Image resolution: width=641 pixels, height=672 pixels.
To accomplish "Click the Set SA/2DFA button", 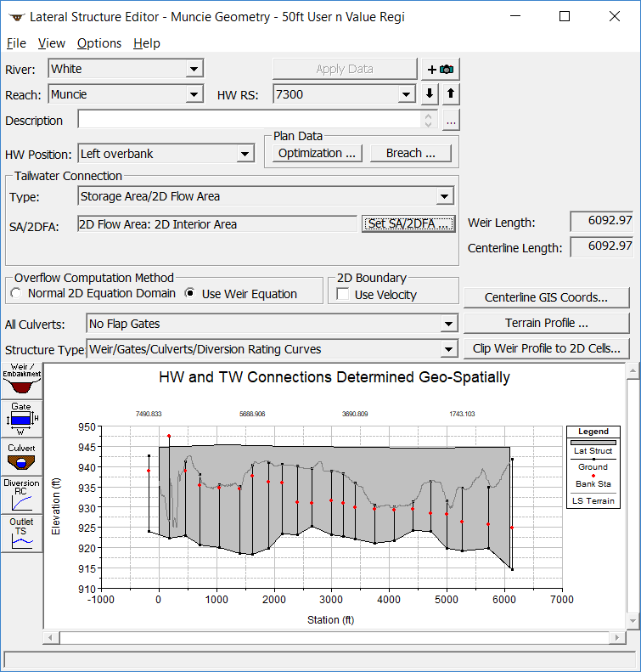I will [408, 224].
